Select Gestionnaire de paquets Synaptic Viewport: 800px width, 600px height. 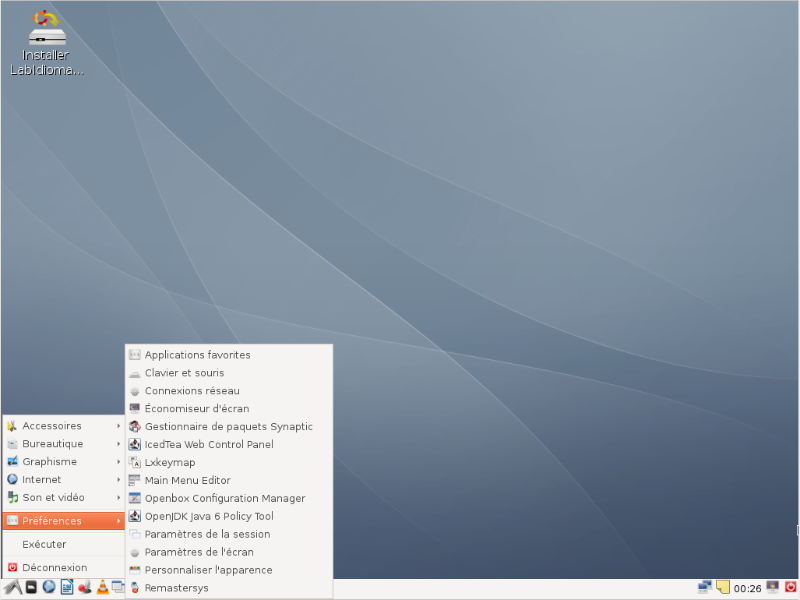pyautogui.click(x=228, y=427)
